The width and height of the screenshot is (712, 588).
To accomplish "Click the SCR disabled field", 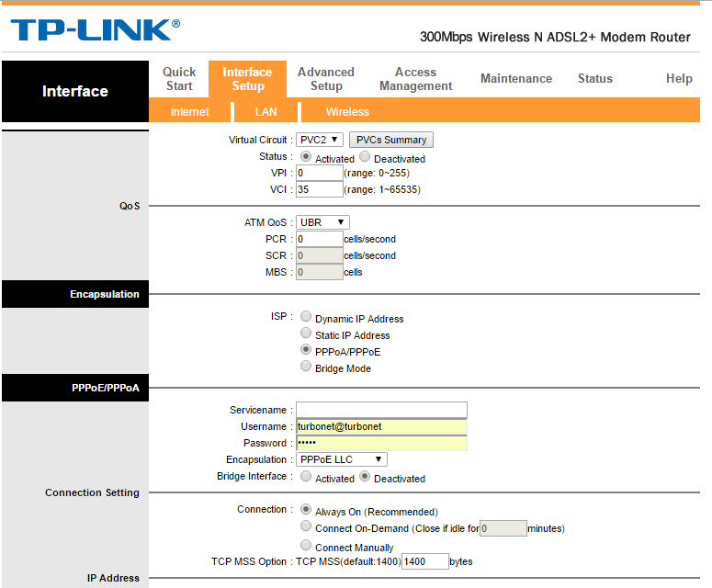I will pyautogui.click(x=319, y=255).
